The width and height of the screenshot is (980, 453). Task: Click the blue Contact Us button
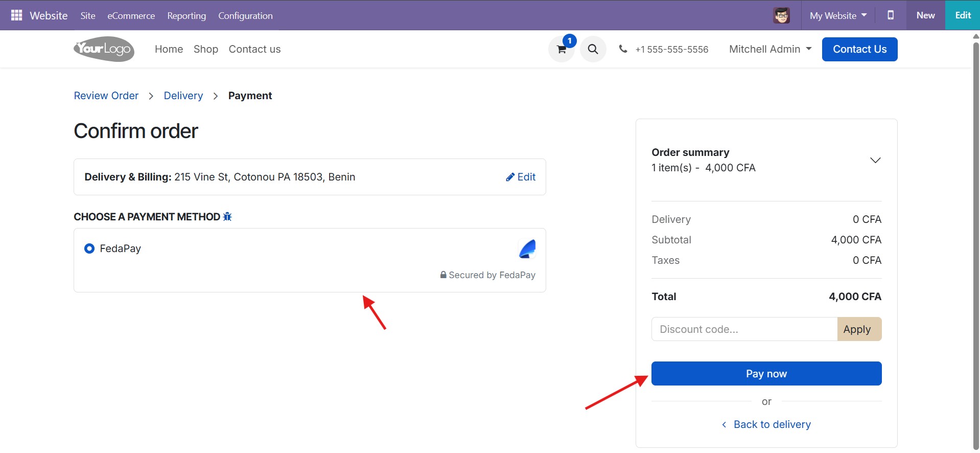coord(859,49)
